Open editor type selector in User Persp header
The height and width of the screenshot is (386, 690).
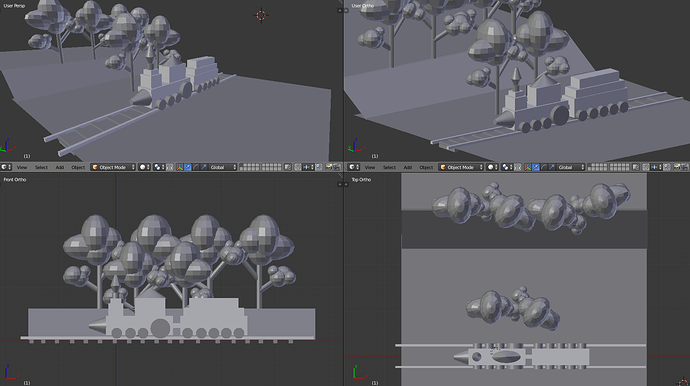click(6, 167)
